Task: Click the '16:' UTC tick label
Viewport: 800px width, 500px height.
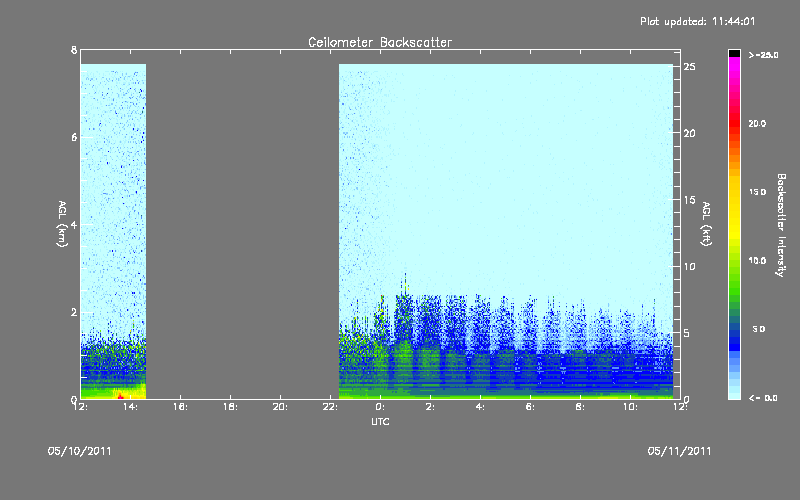Action: coord(180,407)
